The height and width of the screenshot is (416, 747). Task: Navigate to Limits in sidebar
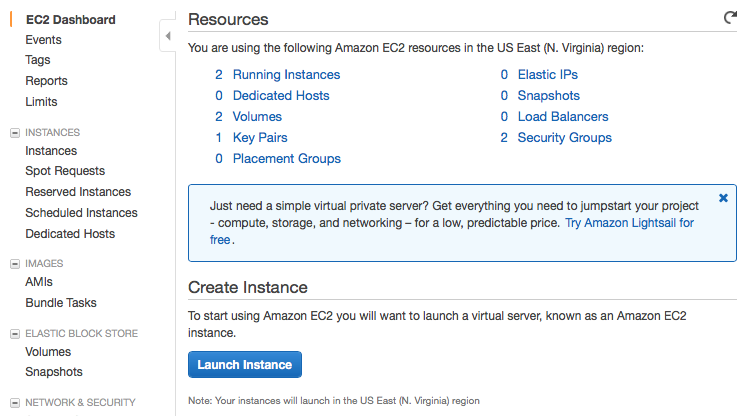click(x=41, y=102)
